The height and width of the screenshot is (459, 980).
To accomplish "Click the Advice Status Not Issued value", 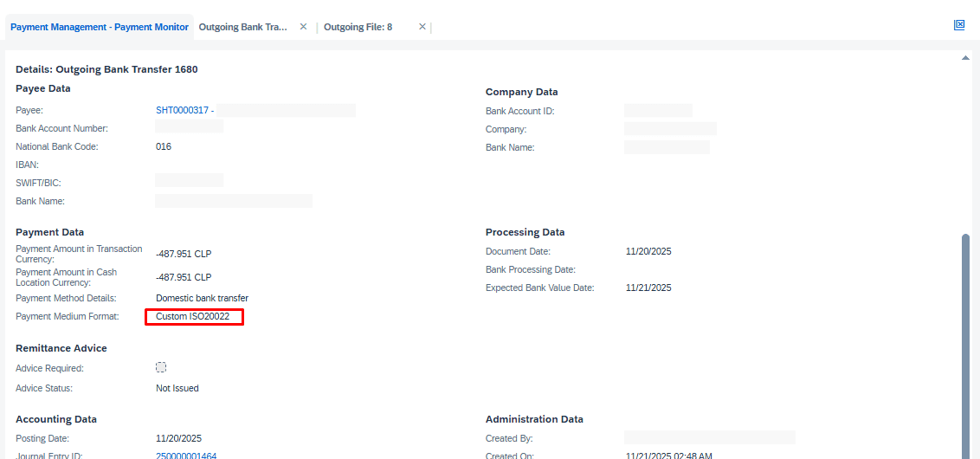I will (x=177, y=388).
